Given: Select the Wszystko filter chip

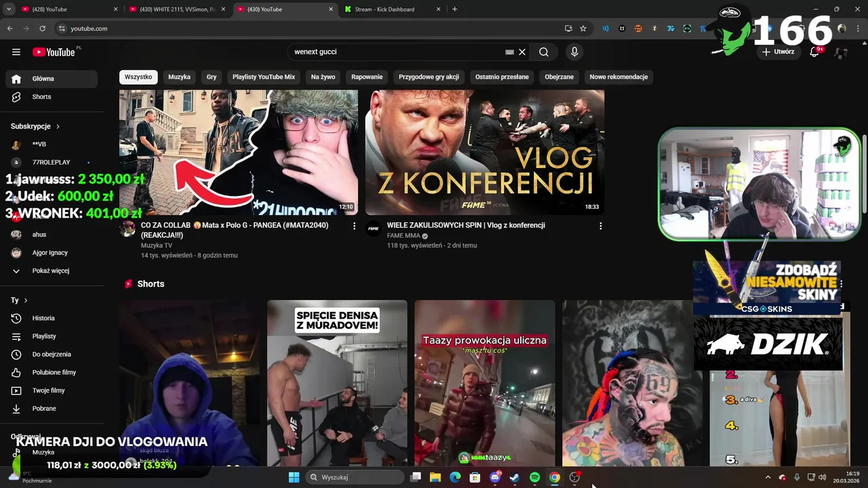Looking at the screenshot, I should pyautogui.click(x=138, y=77).
